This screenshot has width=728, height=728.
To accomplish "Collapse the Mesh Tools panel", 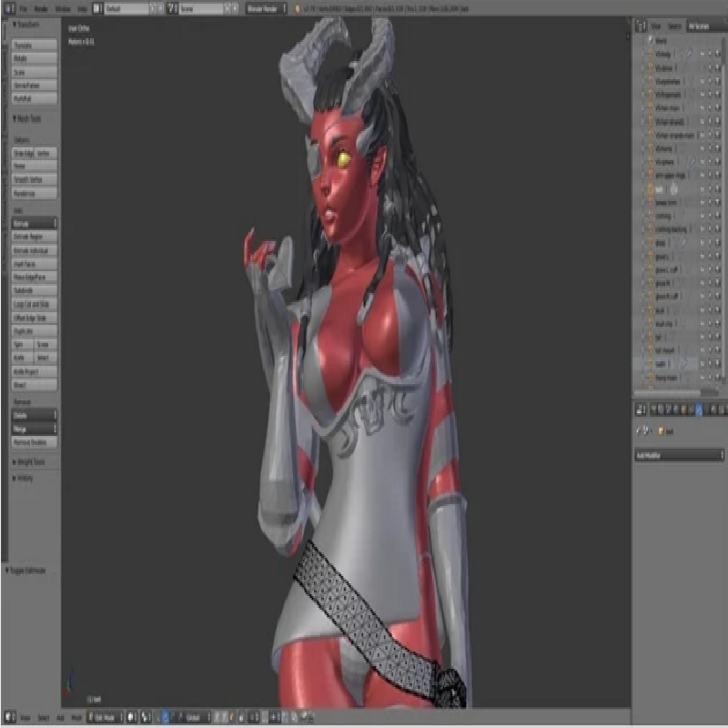I will (x=15, y=119).
